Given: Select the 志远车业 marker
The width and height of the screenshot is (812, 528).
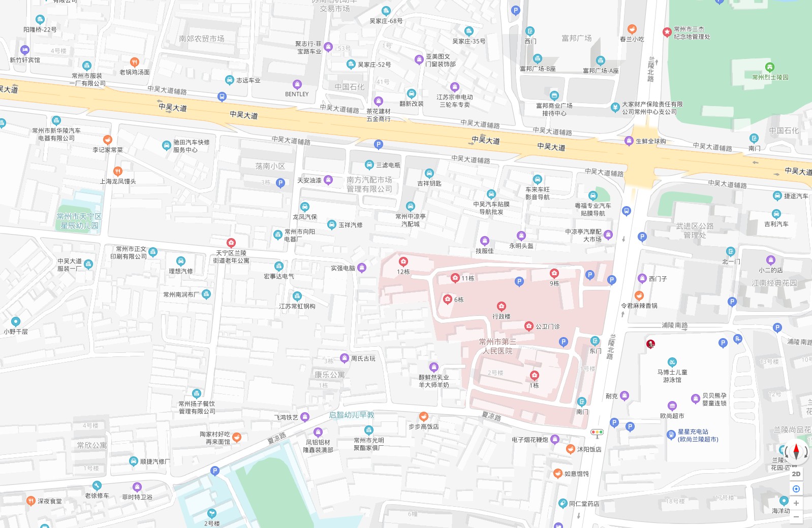Looking at the screenshot, I should coord(230,80).
